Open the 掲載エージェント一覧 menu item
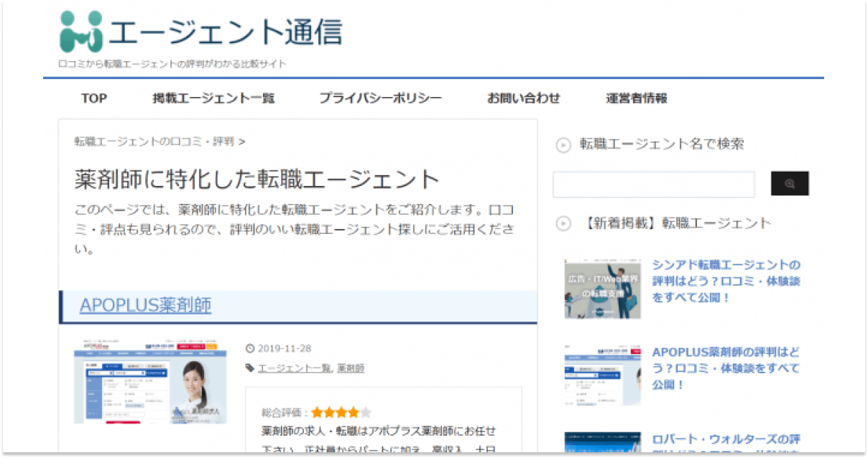 213,98
